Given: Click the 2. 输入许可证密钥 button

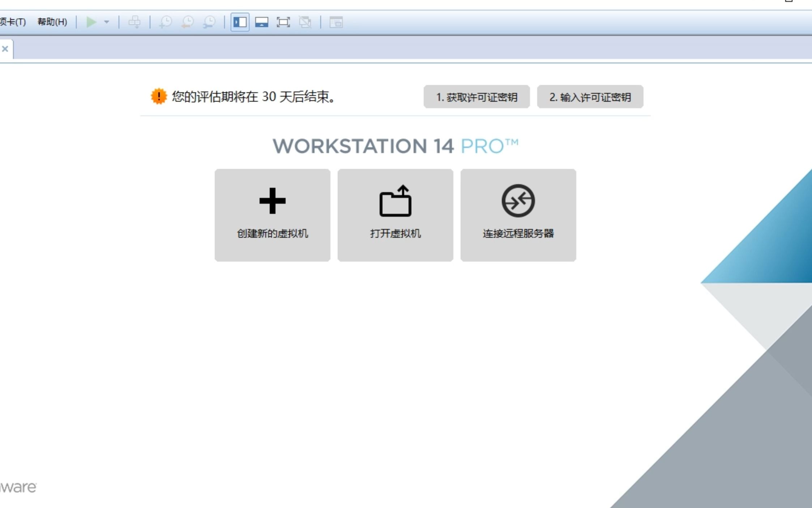Looking at the screenshot, I should point(590,97).
